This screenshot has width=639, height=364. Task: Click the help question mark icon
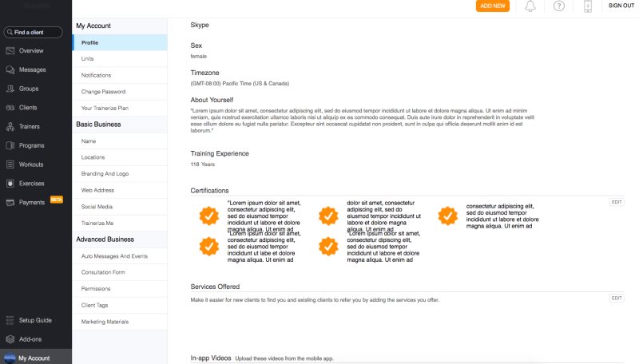click(559, 6)
